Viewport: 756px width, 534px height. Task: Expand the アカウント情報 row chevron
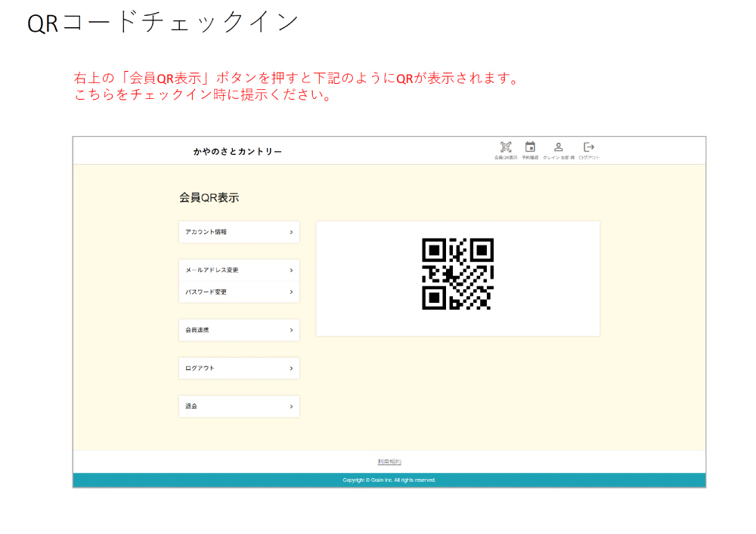[291, 233]
